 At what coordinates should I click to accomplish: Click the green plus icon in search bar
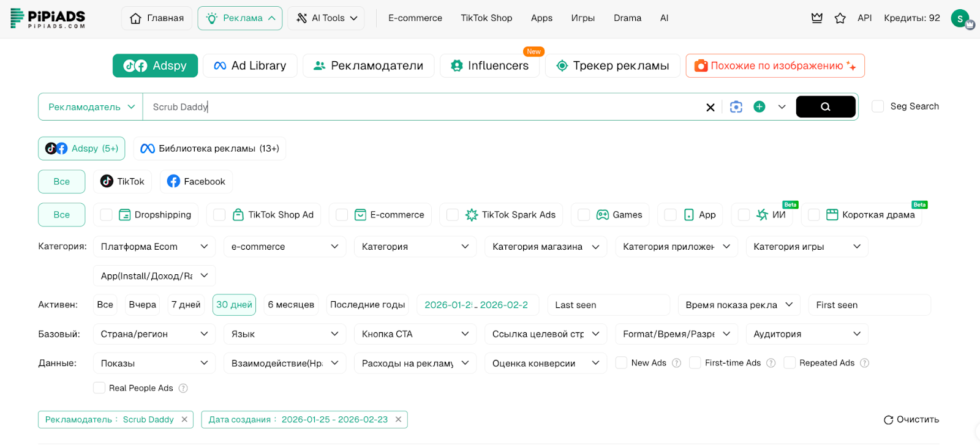(759, 107)
